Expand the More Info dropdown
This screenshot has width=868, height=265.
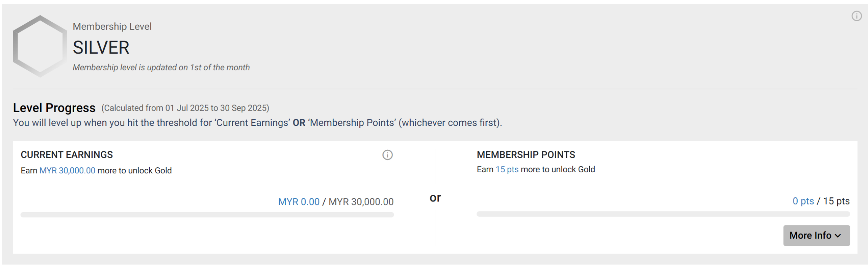coord(816,236)
